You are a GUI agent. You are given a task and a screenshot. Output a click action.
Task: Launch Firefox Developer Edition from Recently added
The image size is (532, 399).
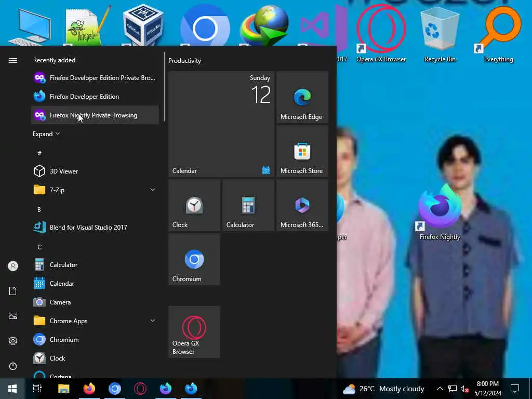coord(95,96)
